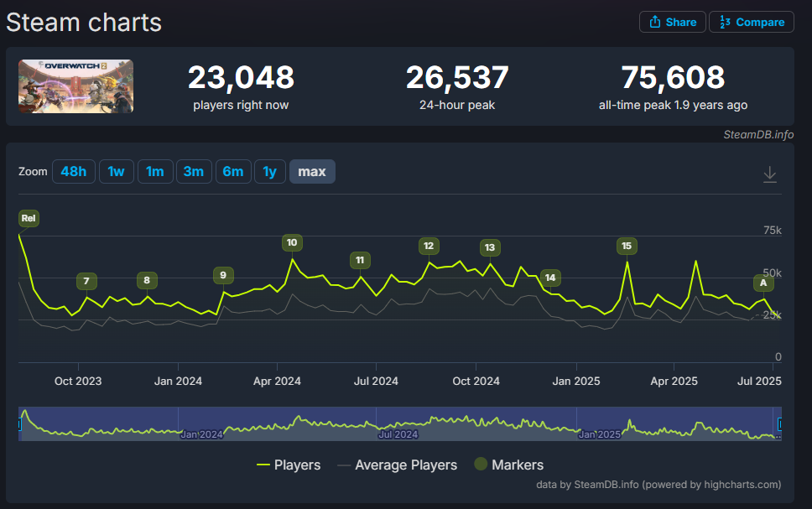
Task: Select the 6m zoom range
Action: click(232, 172)
